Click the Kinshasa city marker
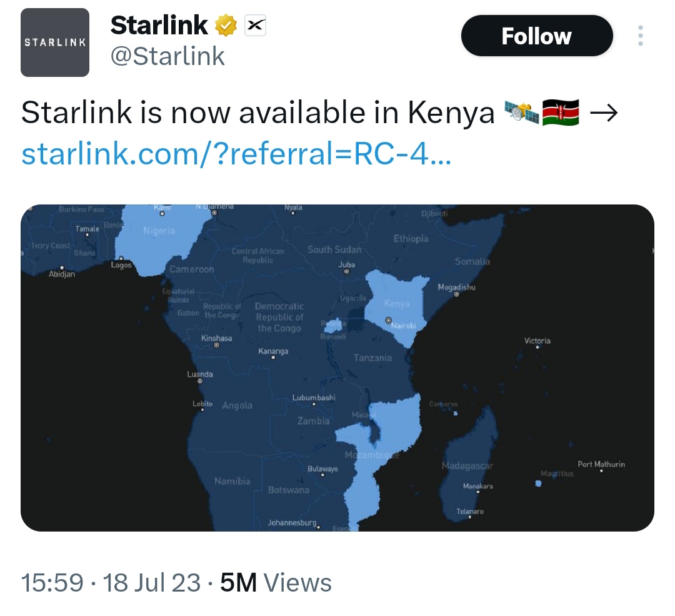This screenshot has height=616, width=675. click(x=216, y=345)
